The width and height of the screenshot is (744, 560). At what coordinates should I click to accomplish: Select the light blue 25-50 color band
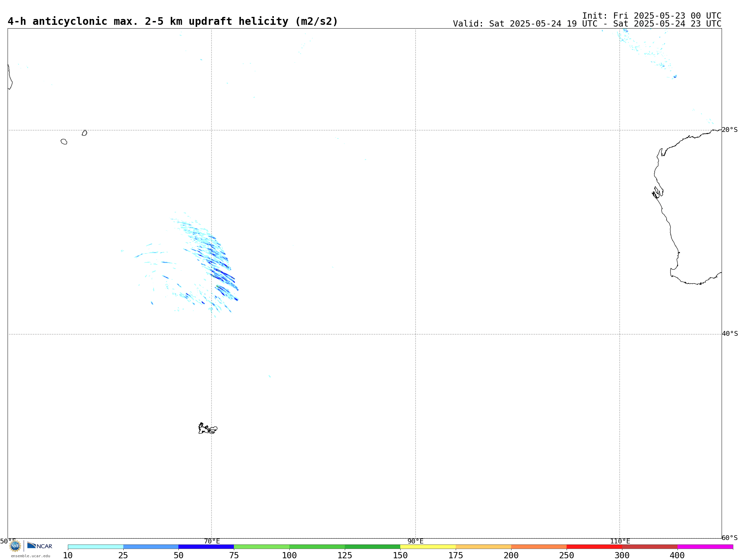[x=151, y=547]
